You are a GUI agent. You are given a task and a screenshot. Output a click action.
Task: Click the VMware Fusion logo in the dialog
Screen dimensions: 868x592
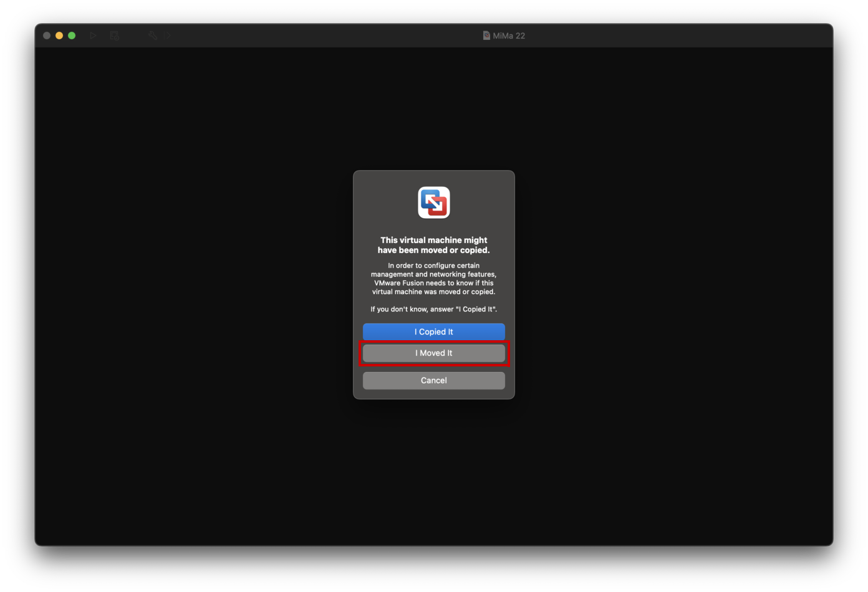pyautogui.click(x=434, y=203)
